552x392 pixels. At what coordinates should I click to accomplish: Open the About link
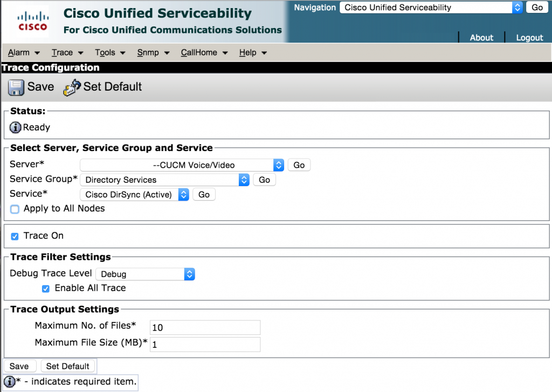(x=481, y=37)
